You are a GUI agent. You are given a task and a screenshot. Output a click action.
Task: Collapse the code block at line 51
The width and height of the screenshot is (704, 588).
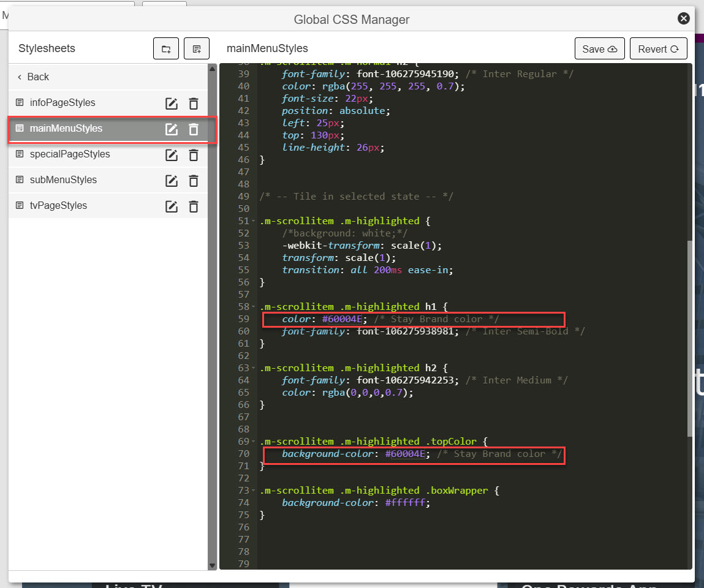pos(254,221)
